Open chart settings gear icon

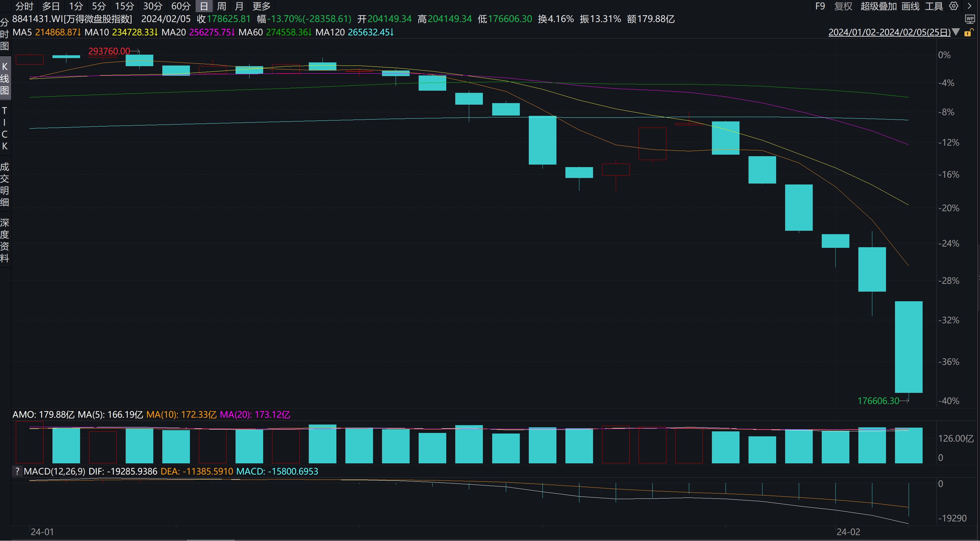click(x=953, y=6)
